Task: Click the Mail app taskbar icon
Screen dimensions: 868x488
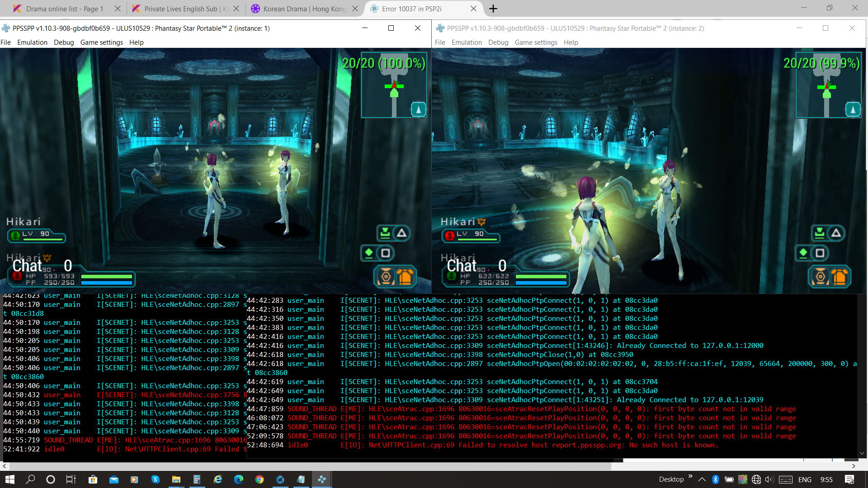Action: point(113,479)
